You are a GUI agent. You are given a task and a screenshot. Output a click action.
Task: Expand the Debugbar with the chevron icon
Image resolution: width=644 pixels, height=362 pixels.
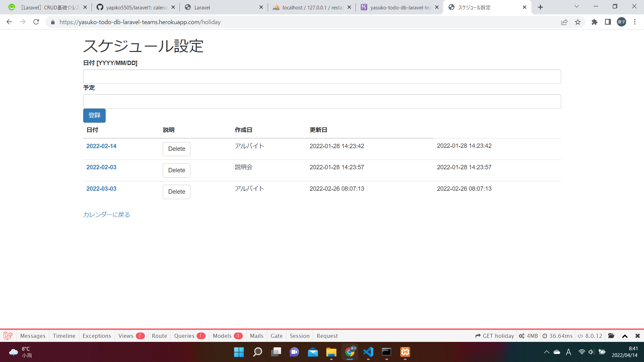pos(625,336)
